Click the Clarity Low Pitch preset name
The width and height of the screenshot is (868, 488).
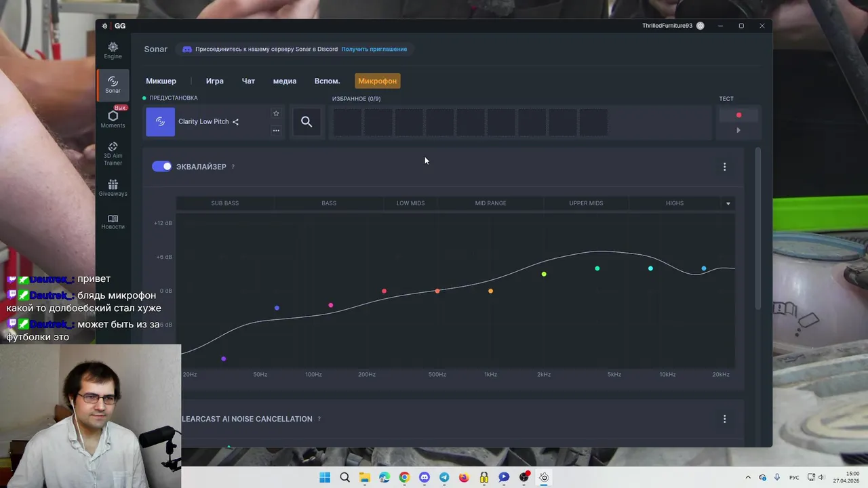203,122
